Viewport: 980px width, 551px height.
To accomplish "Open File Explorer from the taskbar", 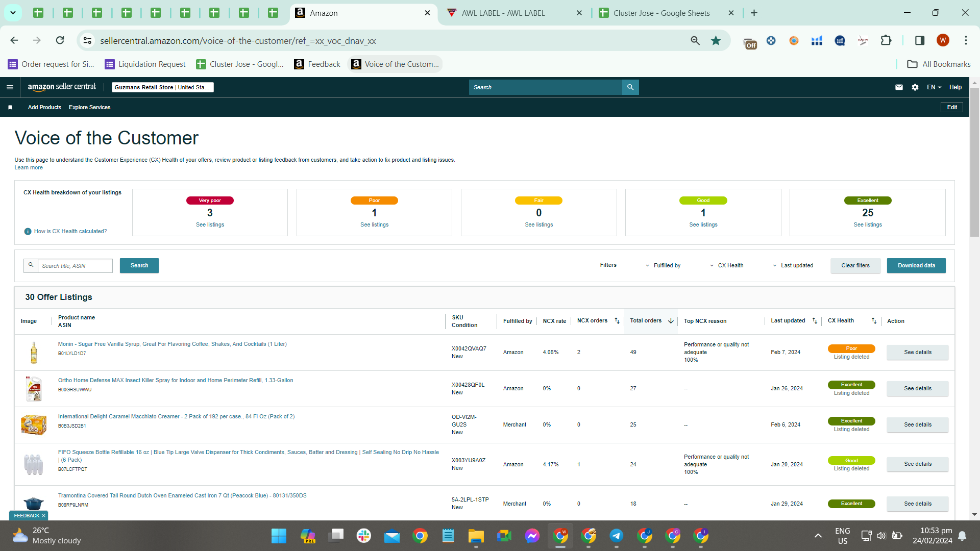I will coord(476,536).
